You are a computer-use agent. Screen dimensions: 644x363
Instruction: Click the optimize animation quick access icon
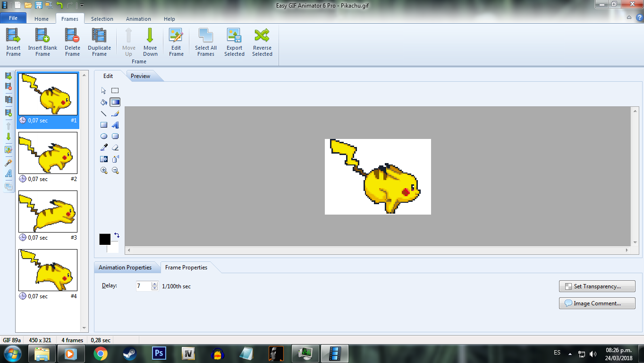49,5
